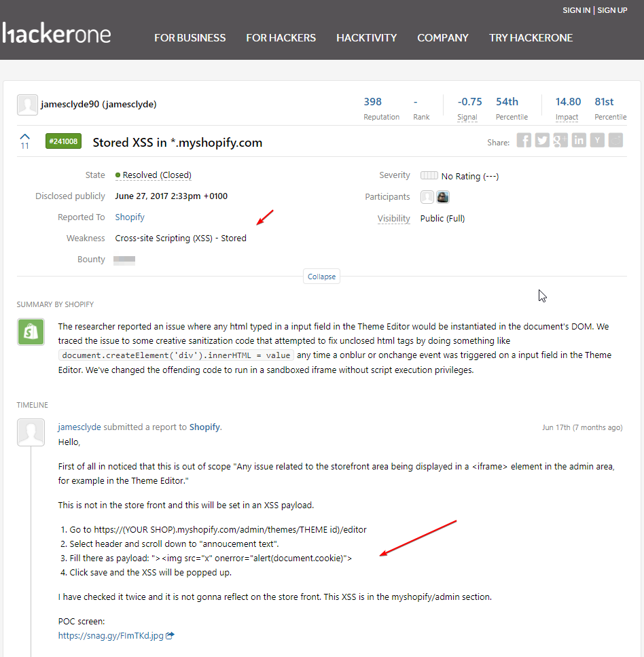This screenshot has width=644, height=657.
Task: Share report on Reddit
Action: pos(616,141)
